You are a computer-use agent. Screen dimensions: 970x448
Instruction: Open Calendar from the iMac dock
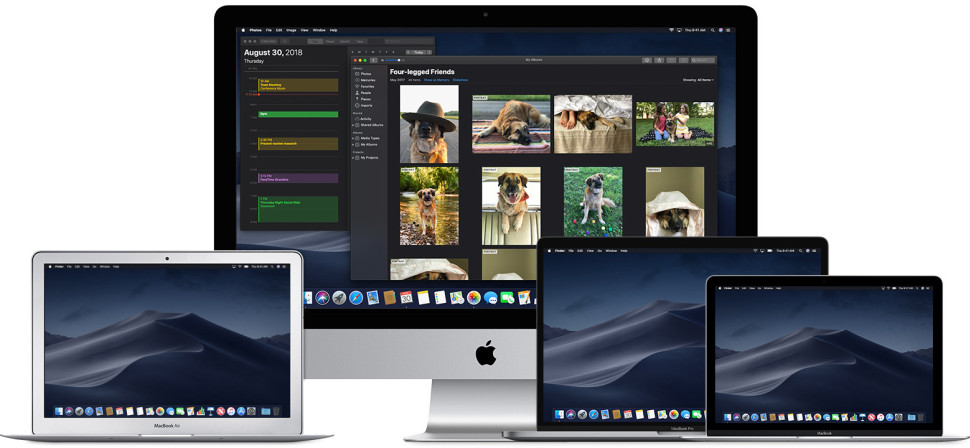[406, 298]
